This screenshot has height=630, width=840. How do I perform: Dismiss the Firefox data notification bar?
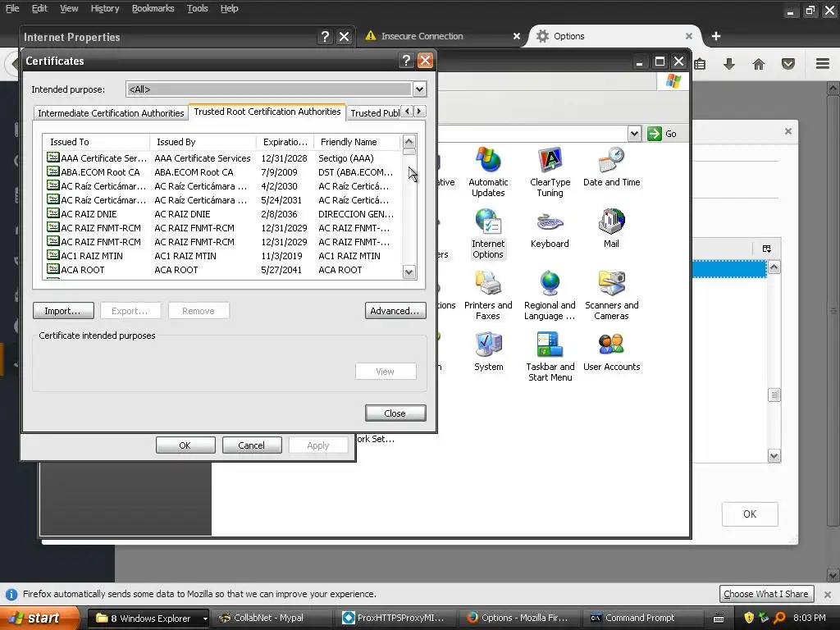pyautogui.click(x=827, y=594)
